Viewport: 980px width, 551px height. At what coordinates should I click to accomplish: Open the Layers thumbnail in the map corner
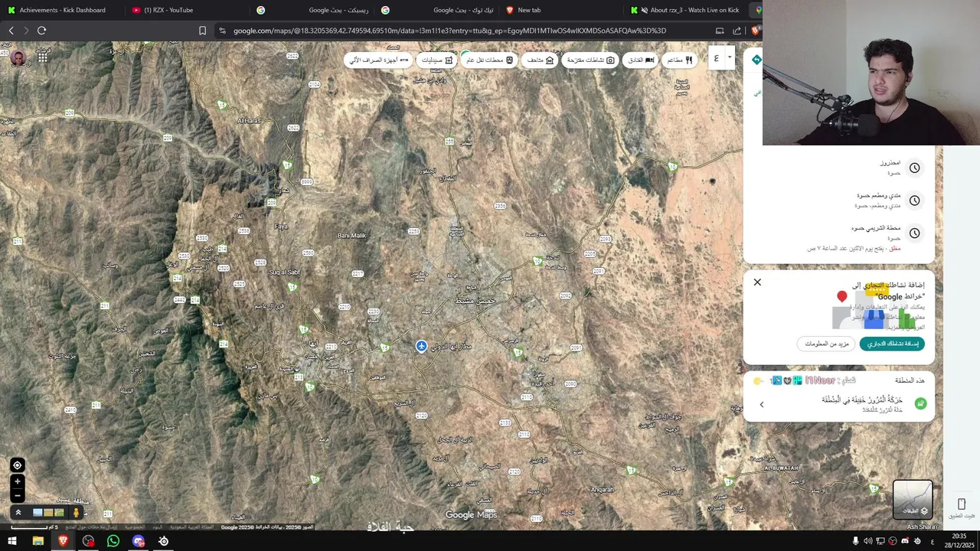click(913, 499)
